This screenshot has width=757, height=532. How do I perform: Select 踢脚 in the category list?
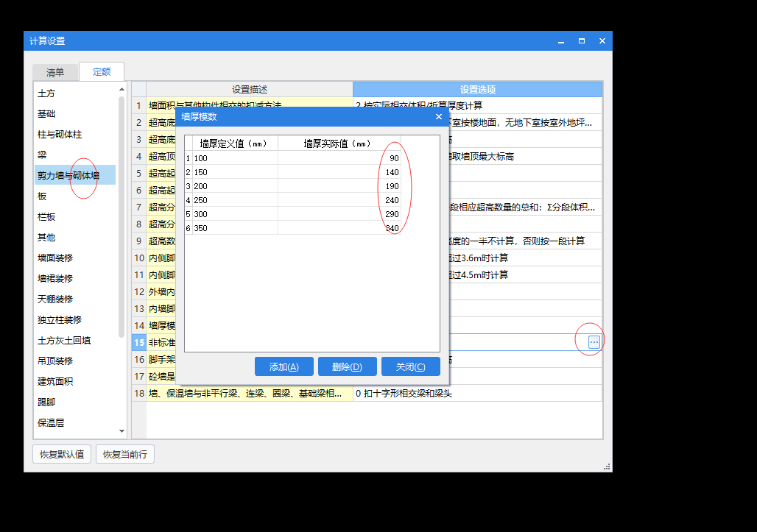coord(75,402)
